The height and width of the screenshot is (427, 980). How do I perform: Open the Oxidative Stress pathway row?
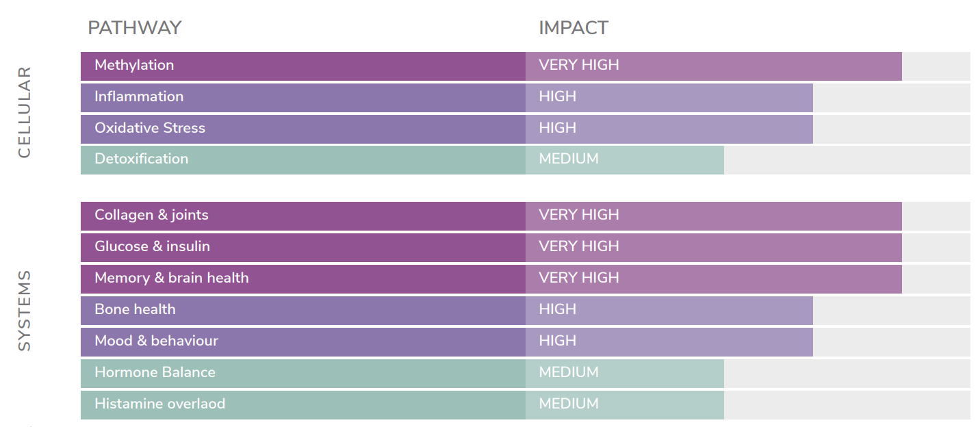[x=525, y=129]
